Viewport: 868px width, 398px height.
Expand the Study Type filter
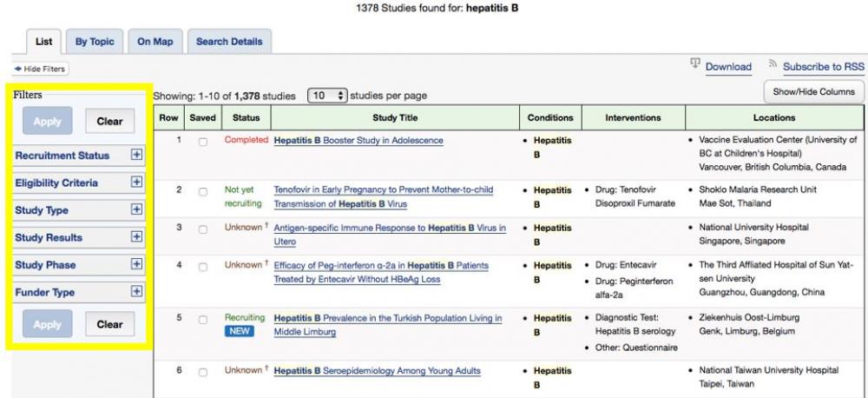136,209
